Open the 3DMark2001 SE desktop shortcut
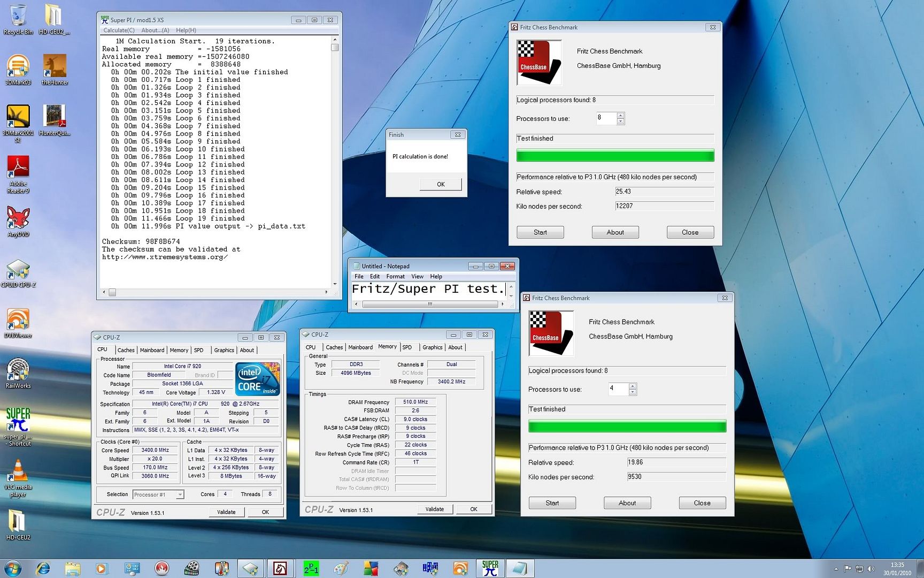924x578 pixels. coord(18,124)
